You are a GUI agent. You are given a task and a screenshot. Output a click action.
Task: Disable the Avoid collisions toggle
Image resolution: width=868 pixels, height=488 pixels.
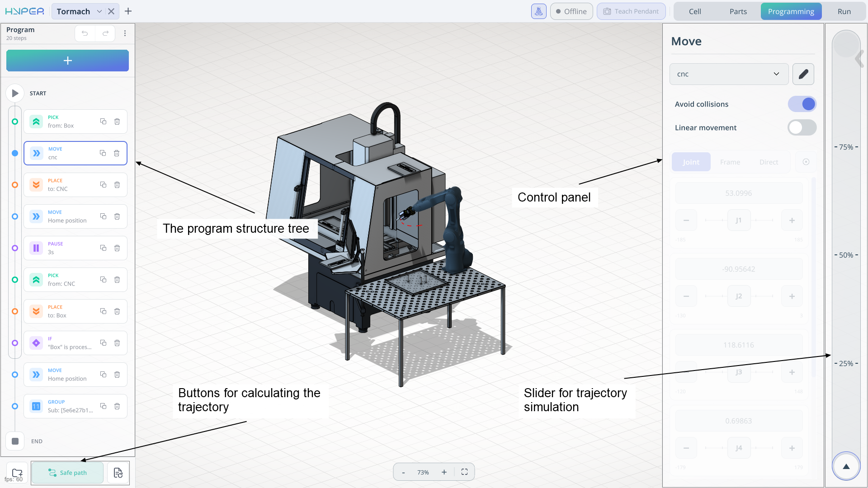pos(802,104)
